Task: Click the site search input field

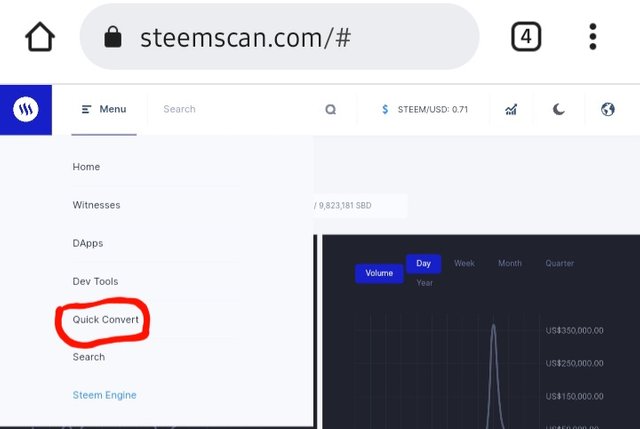Action: (x=235, y=110)
